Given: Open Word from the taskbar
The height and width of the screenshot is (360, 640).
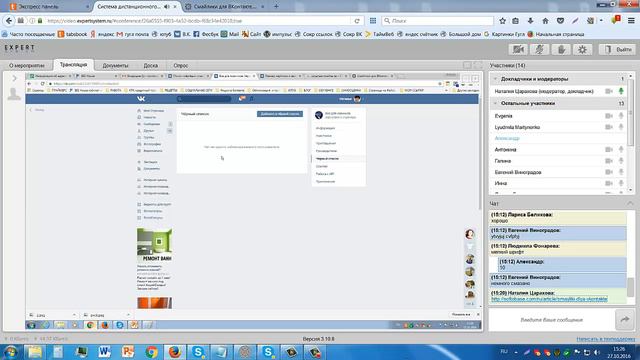Looking at the screenshot, I should click(x=104, y=351).
